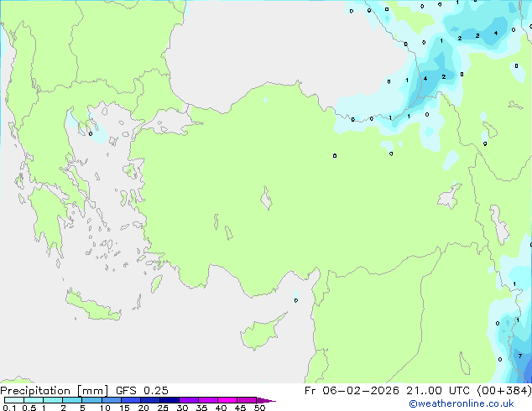This screenshot has height=411, width=532.
Task: Click the '0.1' legend scale value
Action: click(x=9, y=408)
